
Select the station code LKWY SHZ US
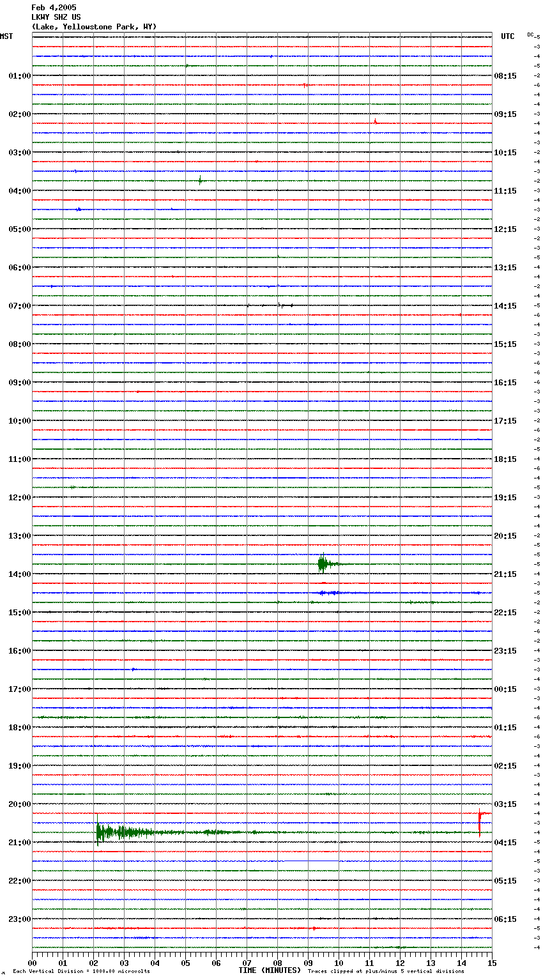point(56,17)
